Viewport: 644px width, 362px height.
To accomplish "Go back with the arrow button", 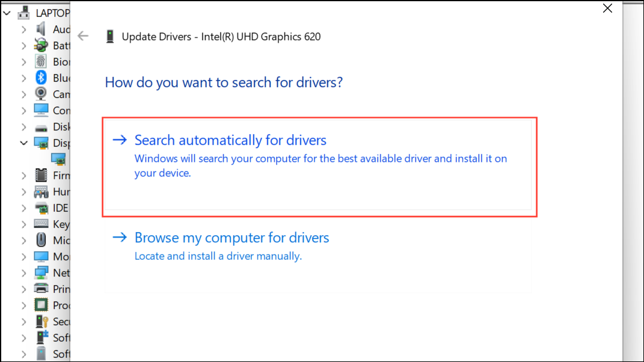I will [x=83, y=36].
